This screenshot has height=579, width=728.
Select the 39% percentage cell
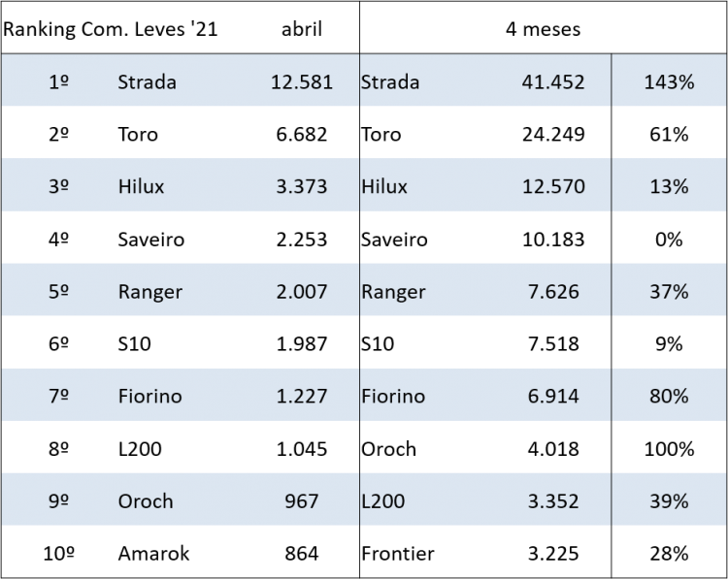point(669,501)
